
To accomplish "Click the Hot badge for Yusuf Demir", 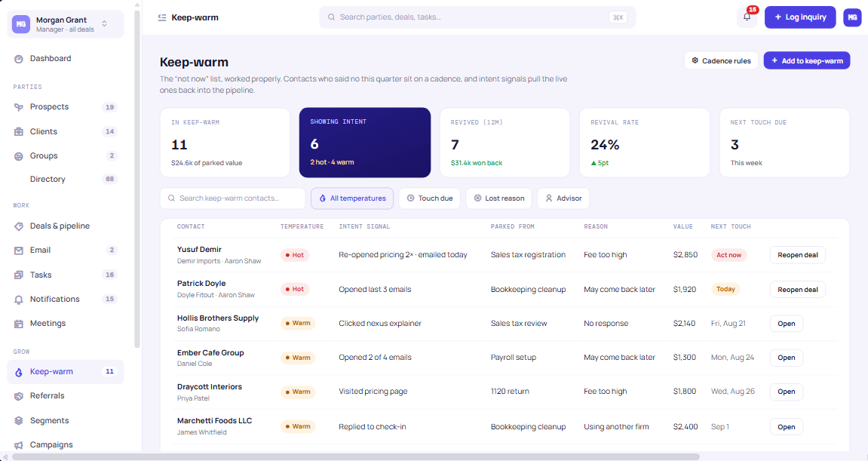I will click(295, 255).
